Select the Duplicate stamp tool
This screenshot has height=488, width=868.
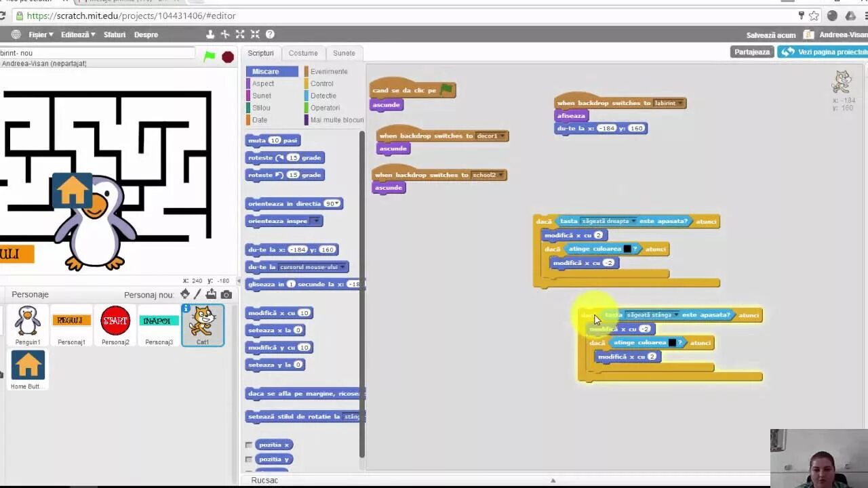click(210, 34)
